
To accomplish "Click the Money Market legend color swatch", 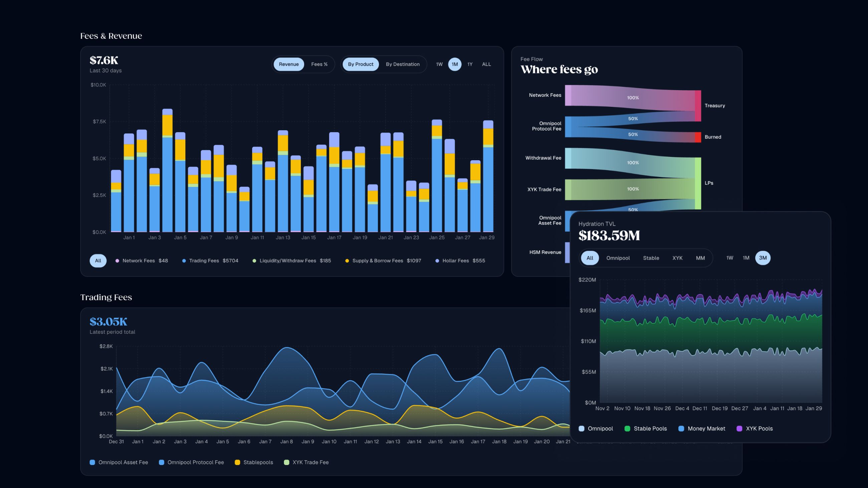I will [x=681, y=428].
